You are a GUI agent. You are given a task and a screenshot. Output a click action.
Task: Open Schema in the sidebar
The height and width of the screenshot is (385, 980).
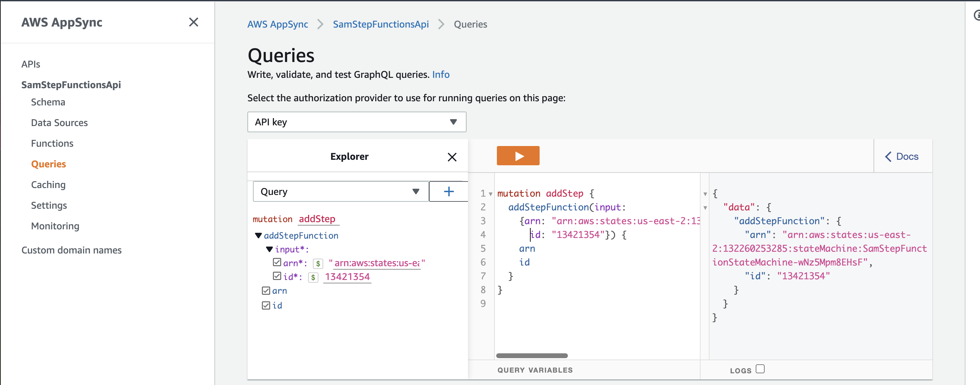(x=48, y=102)
